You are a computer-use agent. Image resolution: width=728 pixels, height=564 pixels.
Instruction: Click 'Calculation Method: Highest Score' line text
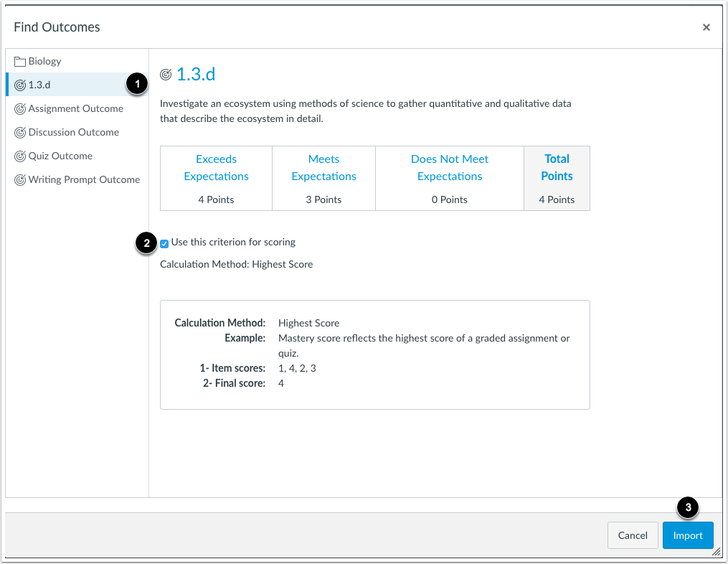236,264
